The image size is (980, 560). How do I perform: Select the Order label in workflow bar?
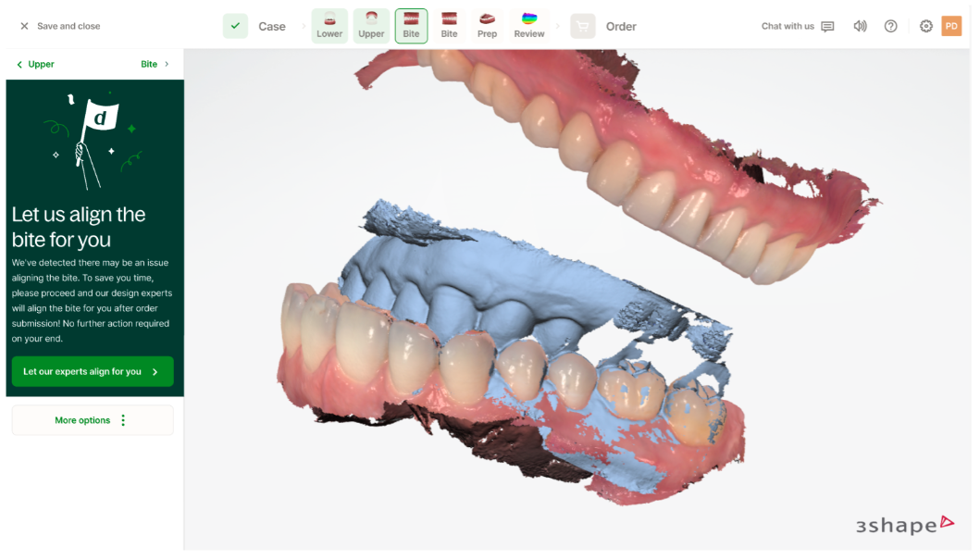(621, 26)
